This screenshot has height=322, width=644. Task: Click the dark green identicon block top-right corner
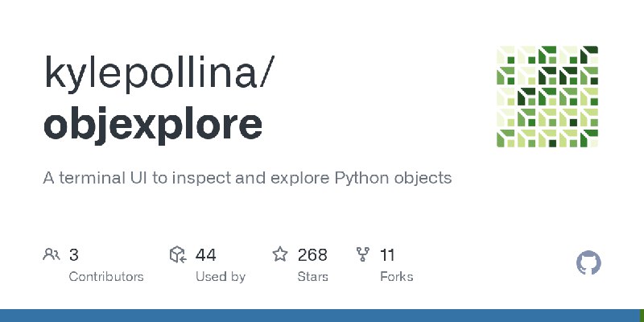tap(589, 55)
